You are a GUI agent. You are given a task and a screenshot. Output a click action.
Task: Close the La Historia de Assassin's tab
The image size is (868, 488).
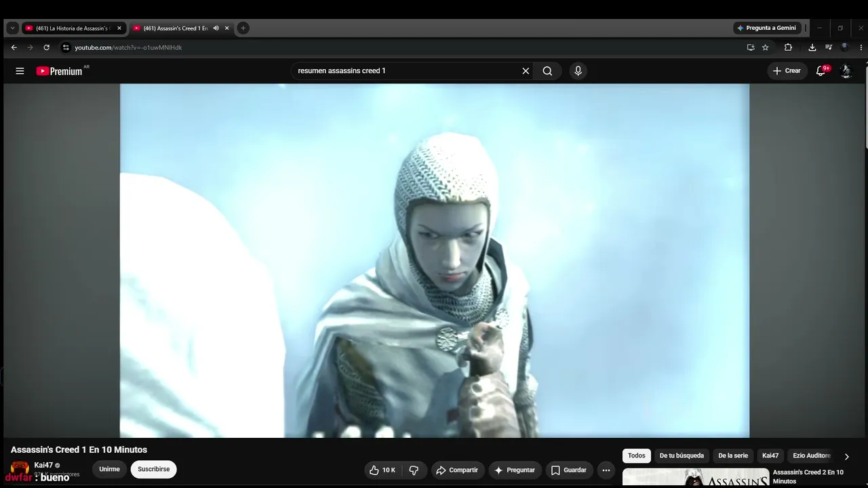pyautogui.click(x=119, y=28)
